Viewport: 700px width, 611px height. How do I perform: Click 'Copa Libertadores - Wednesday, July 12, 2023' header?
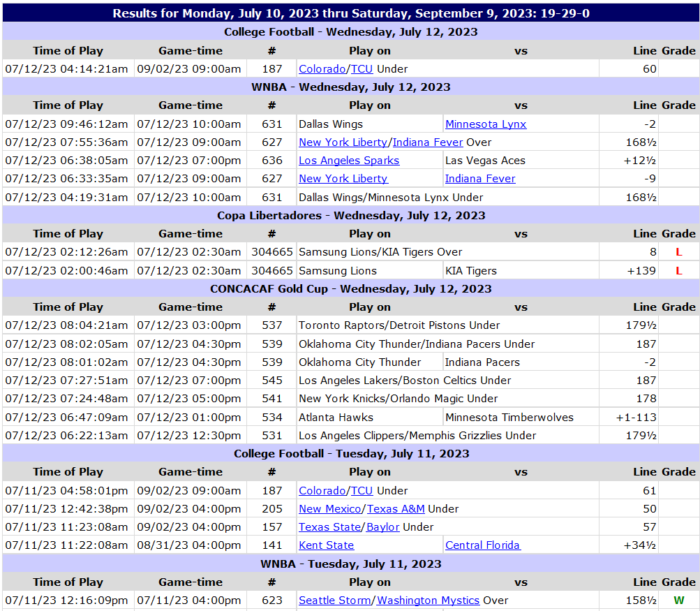[350, 216]
